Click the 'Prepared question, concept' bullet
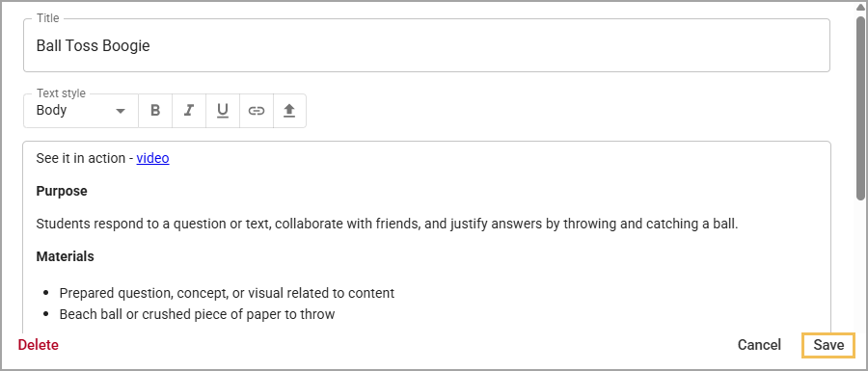This screenshot has height=371, width=868. click(x=227, y=293)
